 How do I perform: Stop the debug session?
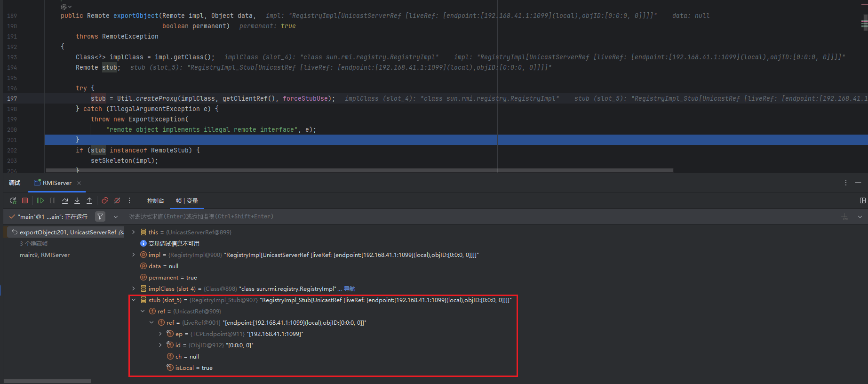pyautogui.click(x=25, y=200)
